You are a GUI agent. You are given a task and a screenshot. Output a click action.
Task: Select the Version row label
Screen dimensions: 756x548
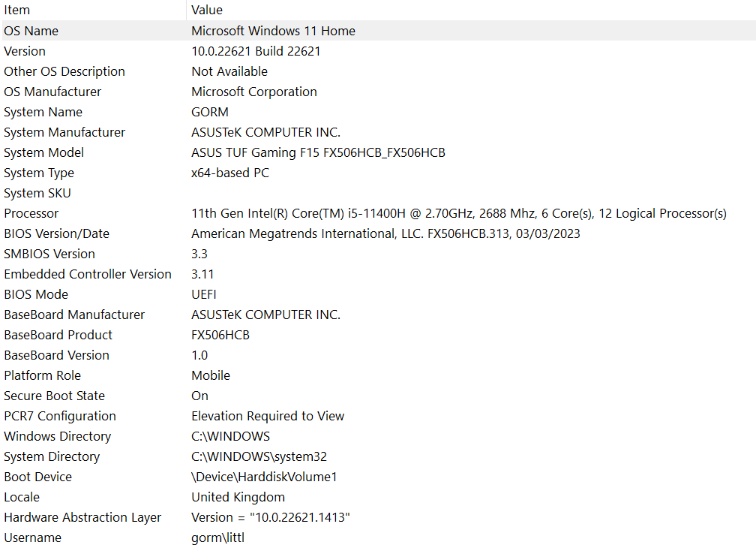coord(25,51)
